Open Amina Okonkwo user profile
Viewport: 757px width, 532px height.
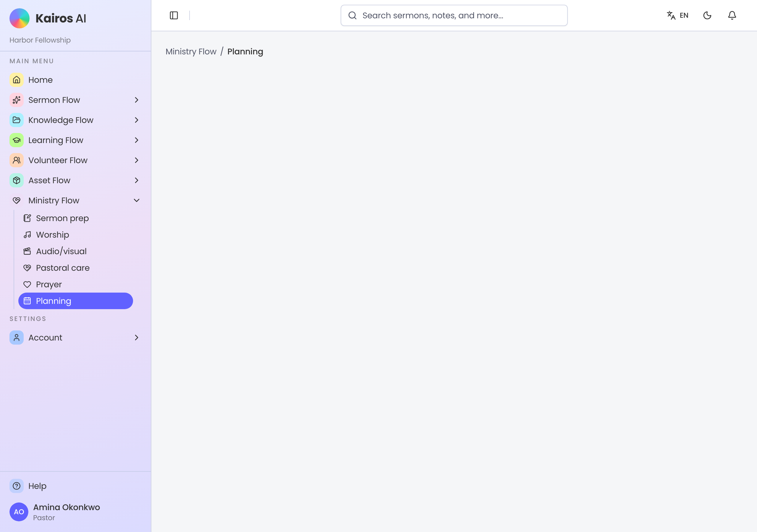pos(75,512)
